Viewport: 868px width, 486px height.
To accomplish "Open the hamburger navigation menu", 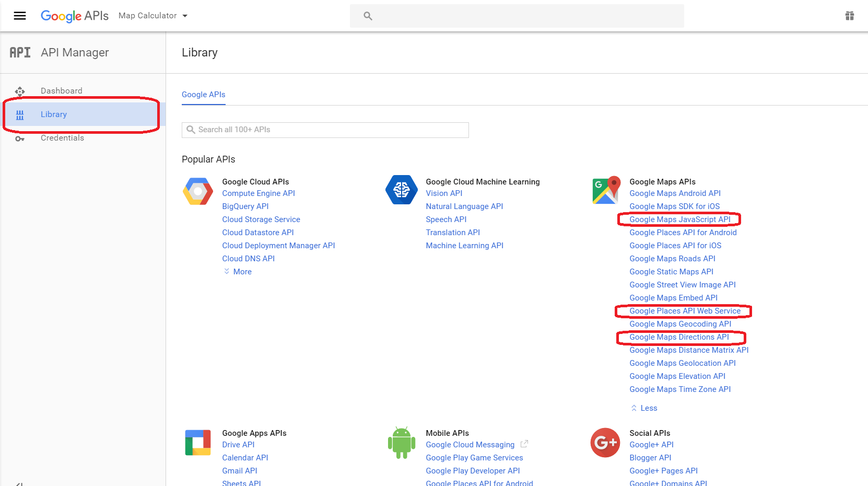I will (20, 16).
